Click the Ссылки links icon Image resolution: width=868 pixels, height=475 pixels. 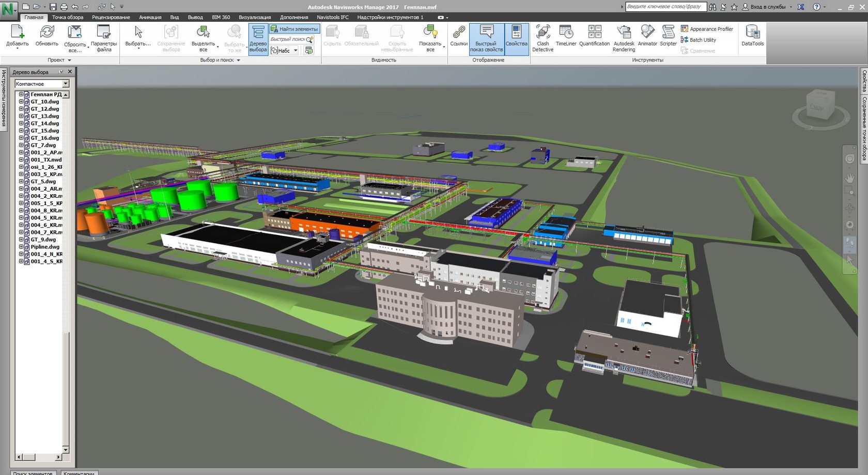pyautogui.click(x=459, y=32)
